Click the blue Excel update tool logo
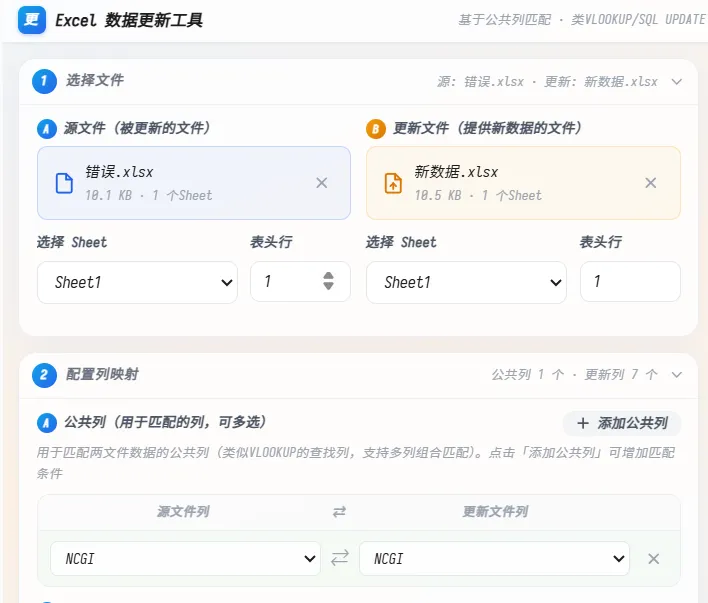708x603 pixels. (x=32, y=20)
